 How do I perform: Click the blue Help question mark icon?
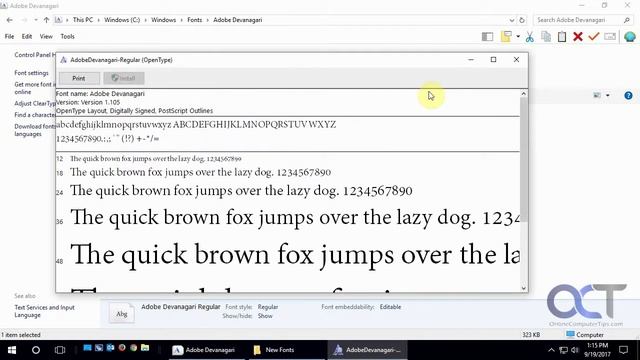click(x=628, y=96)
